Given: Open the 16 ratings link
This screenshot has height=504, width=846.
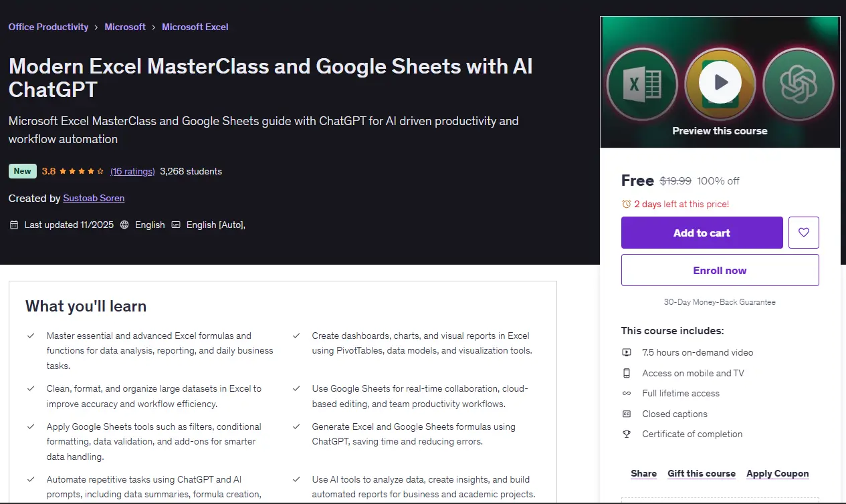Looking at the screenshot, I should click(132, 171).
